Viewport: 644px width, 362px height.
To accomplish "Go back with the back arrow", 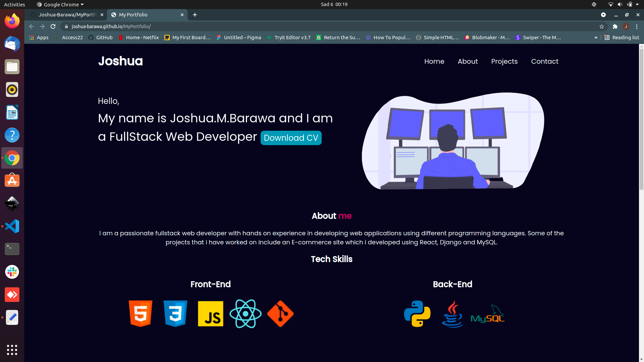I will point(32,26).
